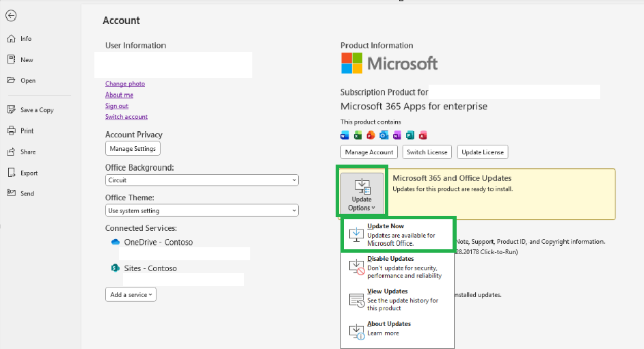Image resolution: width=644 pixels, height=349 pixels.
Task: Click the Manage Account button
Action: [x=368, y=152]
